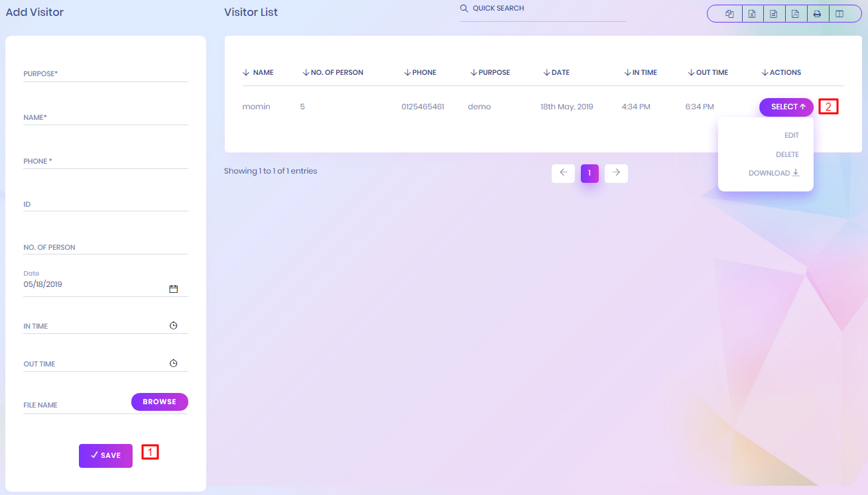Screen dimensions: 868x495
Task: Choose Download from the actions menu
Action: 773,173
